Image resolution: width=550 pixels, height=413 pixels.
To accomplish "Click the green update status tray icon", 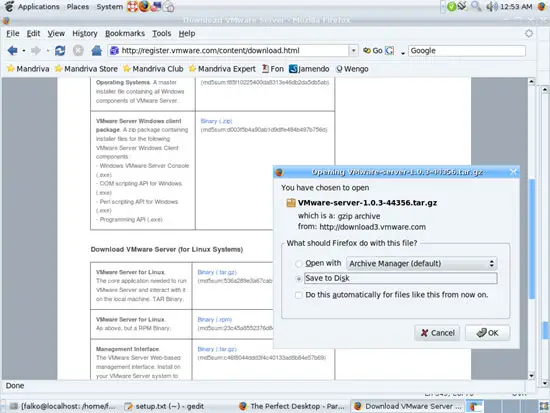I will click(451, 7).
